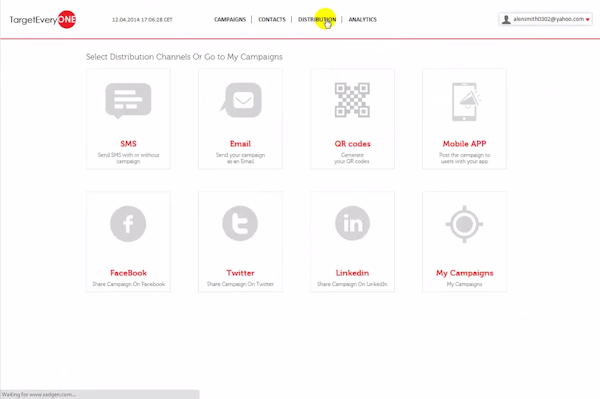Image resolution: width=600 pixels, height=399 pixels.
Task: Click 'Send your campaign as an Email' text
Action: [x=240, y=158]
